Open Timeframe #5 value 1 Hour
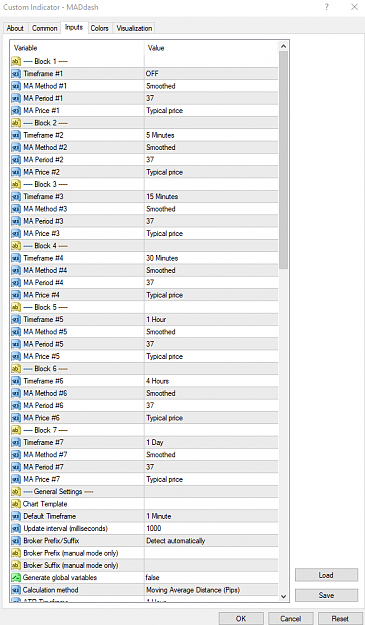The height and width of the screenshot is (625, 365). click(x=211, y=319)
